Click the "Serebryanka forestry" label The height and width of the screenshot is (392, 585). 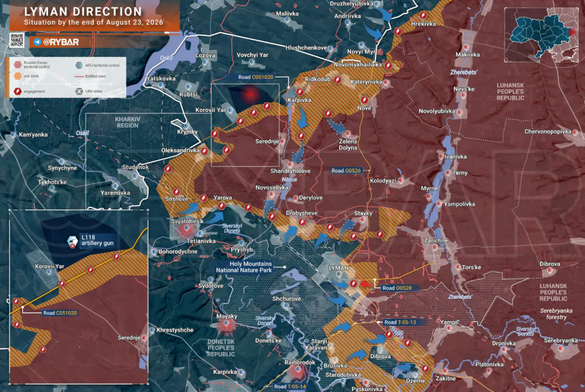tap(556, 314)
